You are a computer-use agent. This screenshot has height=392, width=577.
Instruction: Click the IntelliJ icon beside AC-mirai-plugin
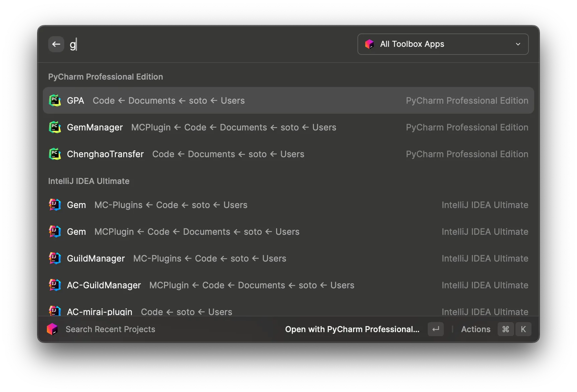pyautogui.click(x=55, y=311)
